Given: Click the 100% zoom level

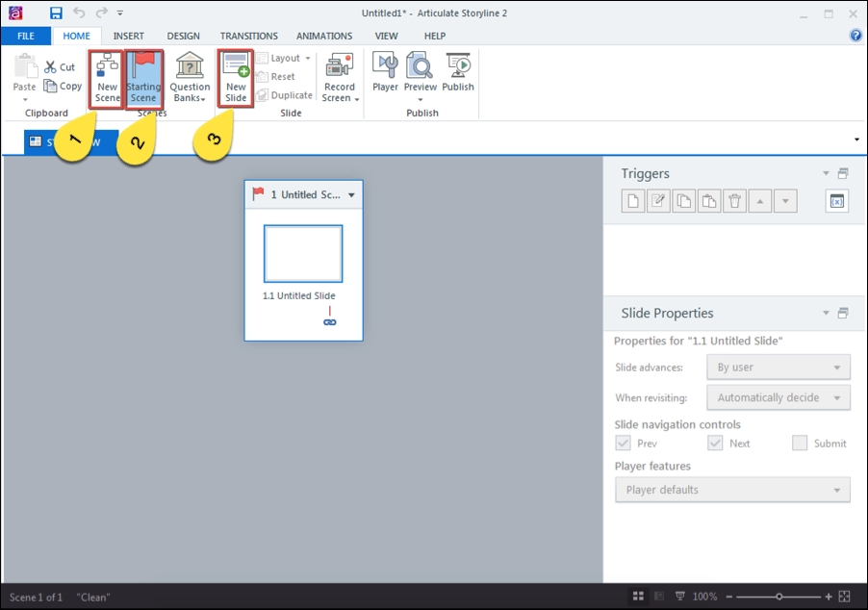Looking at the screenshot, I should click(704, 597).
